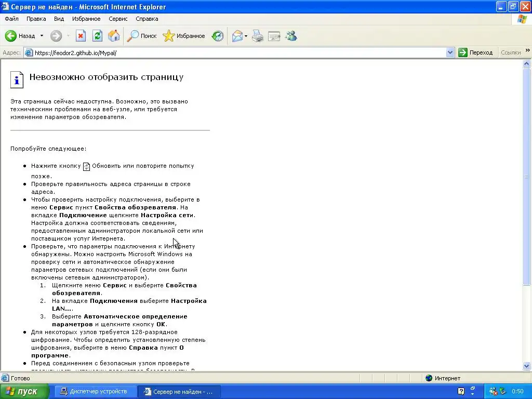Open the Back history dropdown arrow
Image resolution: width=532 pixels, height=399 pixels.
pos(42,36)
